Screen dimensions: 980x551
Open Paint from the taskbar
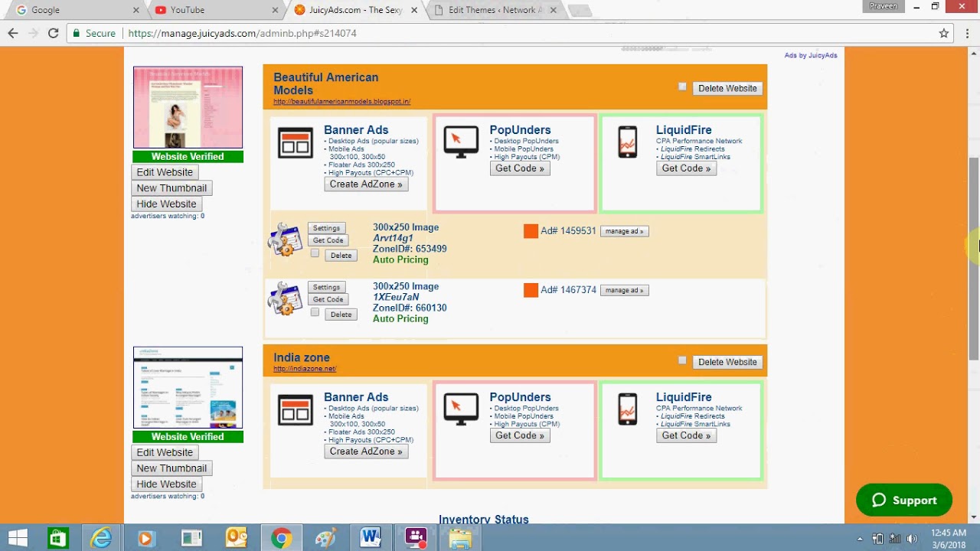point(326,538)
